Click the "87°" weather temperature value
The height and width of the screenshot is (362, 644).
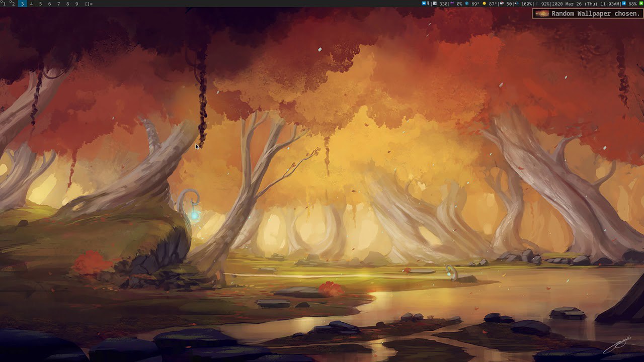pyautogui.click(x=493, y=4)
